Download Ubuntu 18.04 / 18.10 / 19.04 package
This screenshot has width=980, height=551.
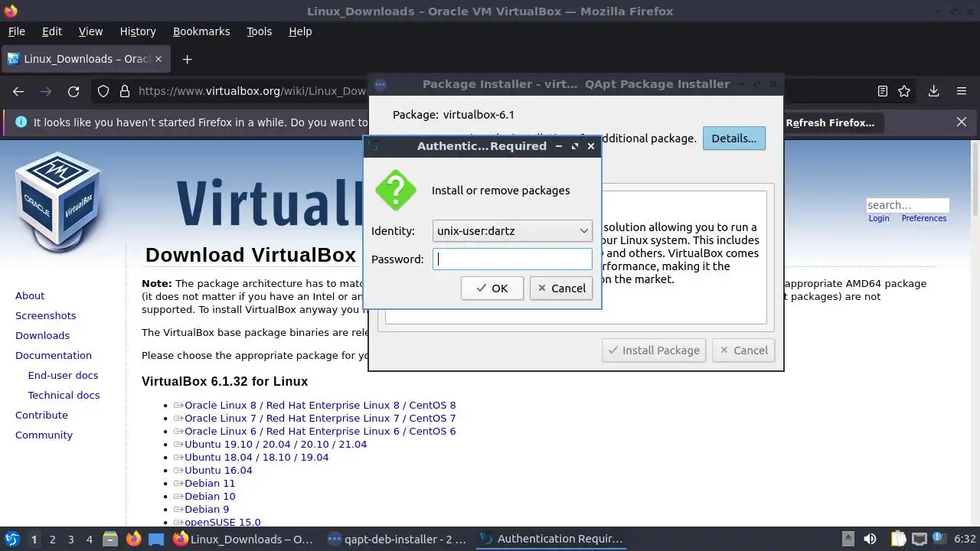(256, 457)
